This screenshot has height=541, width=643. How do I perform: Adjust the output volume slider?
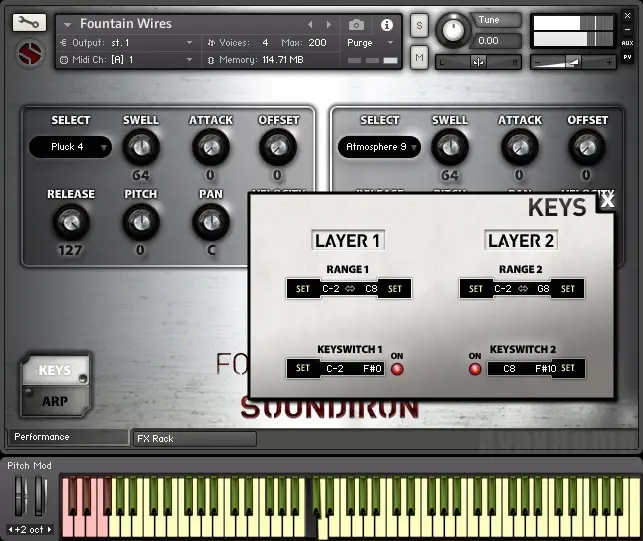coord(573,62)
